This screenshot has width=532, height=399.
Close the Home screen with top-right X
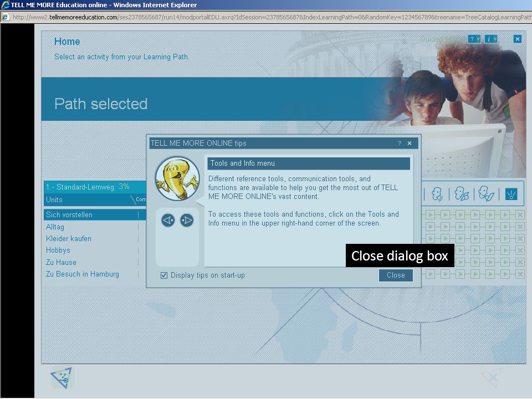518,39
